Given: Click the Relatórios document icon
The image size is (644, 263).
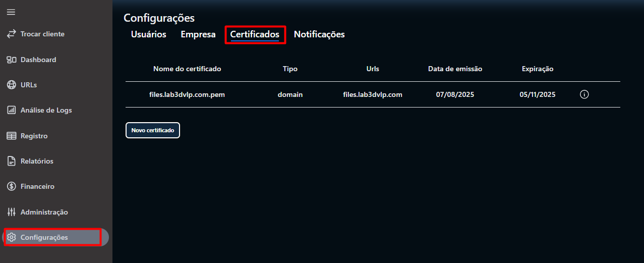Looking at the screenshot, I should [x=11, y=161].
